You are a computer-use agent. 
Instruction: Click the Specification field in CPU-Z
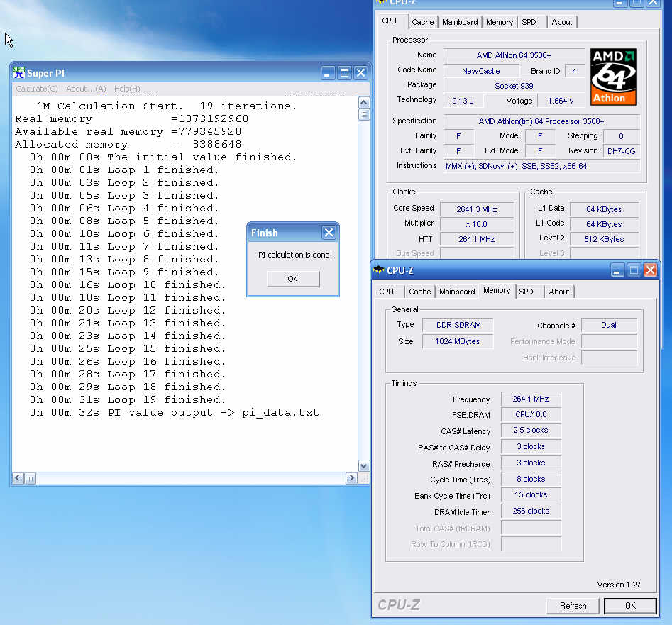click(541, 121)
